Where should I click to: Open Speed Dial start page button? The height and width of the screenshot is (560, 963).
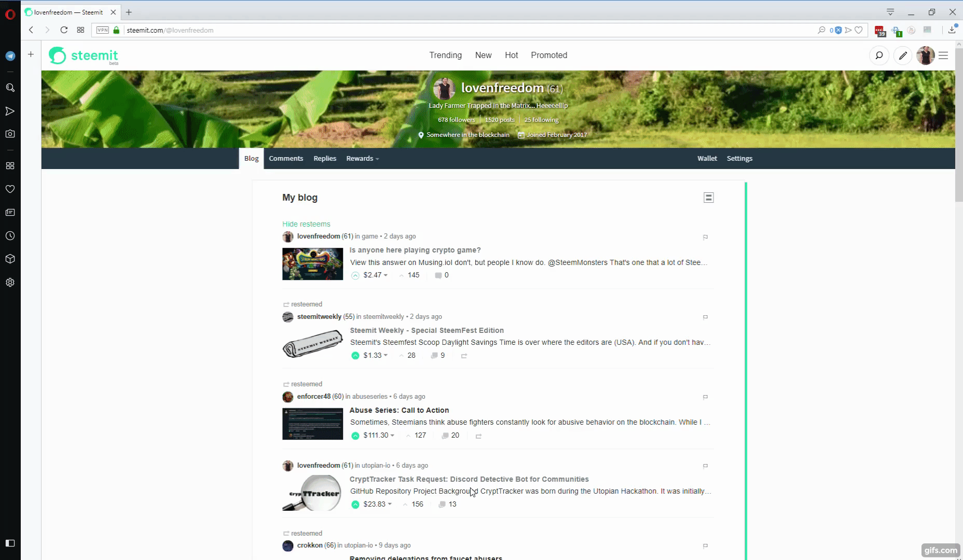pyautogui.click(x=80, y=30)
